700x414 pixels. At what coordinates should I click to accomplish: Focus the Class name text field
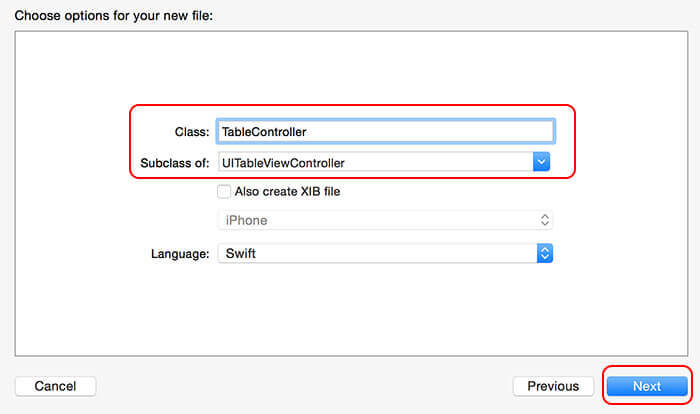point(386,131)
